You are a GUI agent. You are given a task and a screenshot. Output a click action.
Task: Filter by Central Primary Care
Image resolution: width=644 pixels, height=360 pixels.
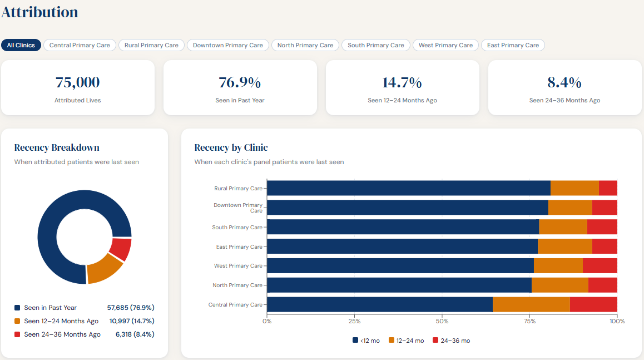click(x=80, y=45)
